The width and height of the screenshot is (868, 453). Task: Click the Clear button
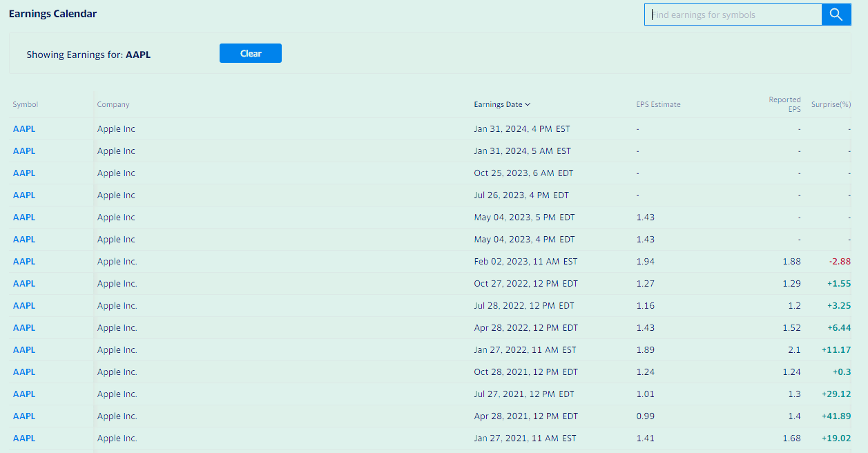tap(251, 53)
